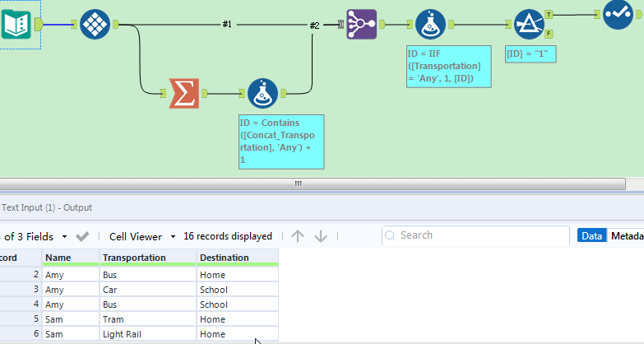
Task: Select the Record ID tool node
Action: click(x=95, y=24)
